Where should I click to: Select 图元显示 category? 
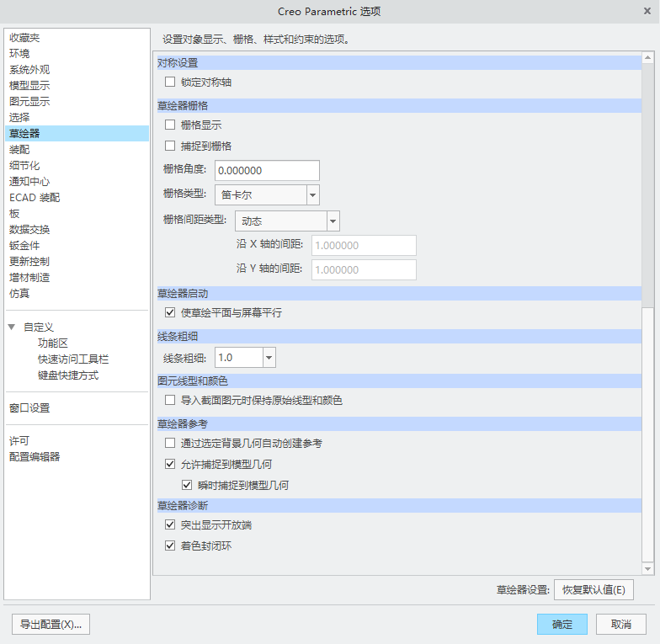coord(77,101)
